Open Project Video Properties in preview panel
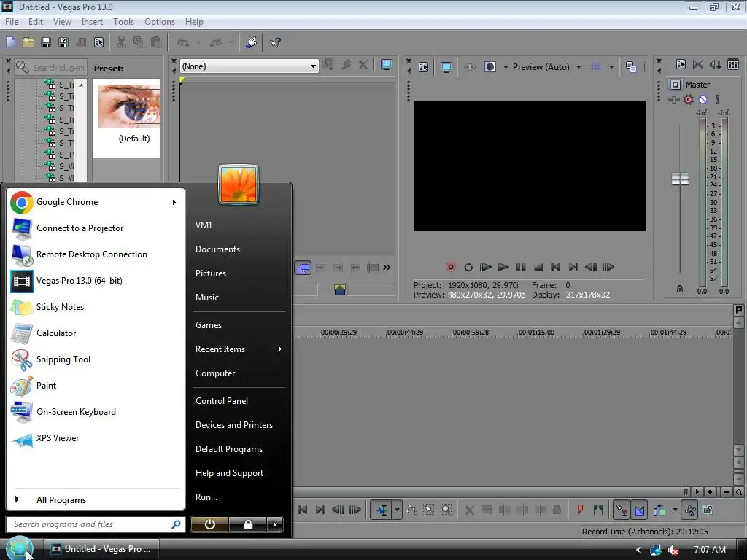 click(x=424, y=67)
